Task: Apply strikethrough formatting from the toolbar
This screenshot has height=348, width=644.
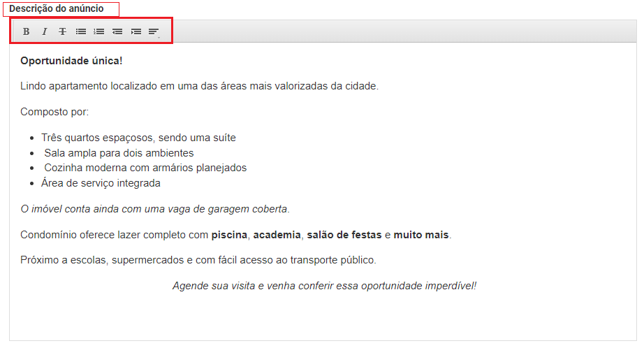Action: (x=62, y=31)
